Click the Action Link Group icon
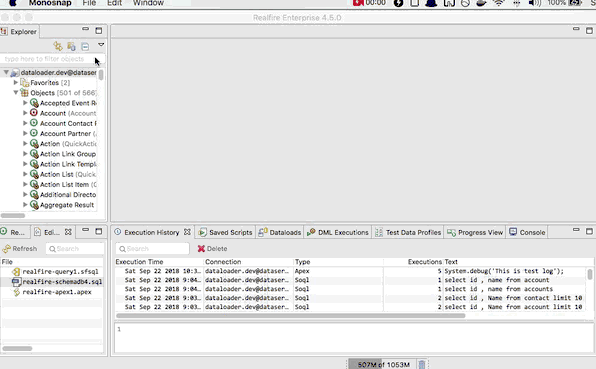The width and height of the screenshot is (596, 369). [x=34, y=154]
